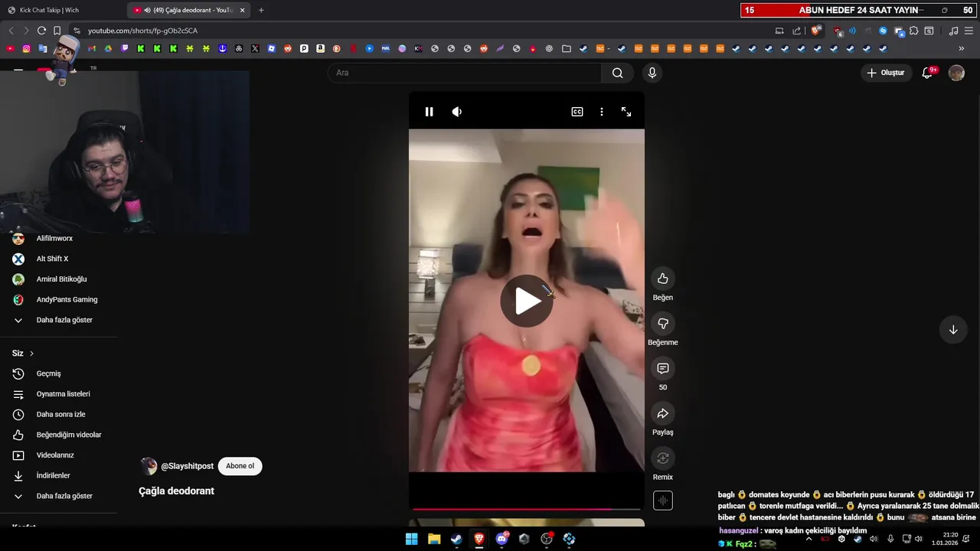Open Discord from the taskbar
The width and height of the screenshot is (980, 551).
501,539
